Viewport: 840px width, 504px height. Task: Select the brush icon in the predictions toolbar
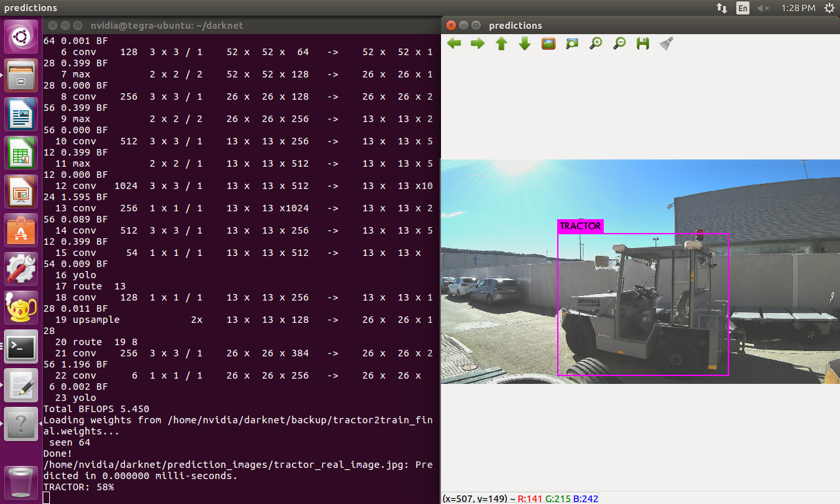click(666, 43)
